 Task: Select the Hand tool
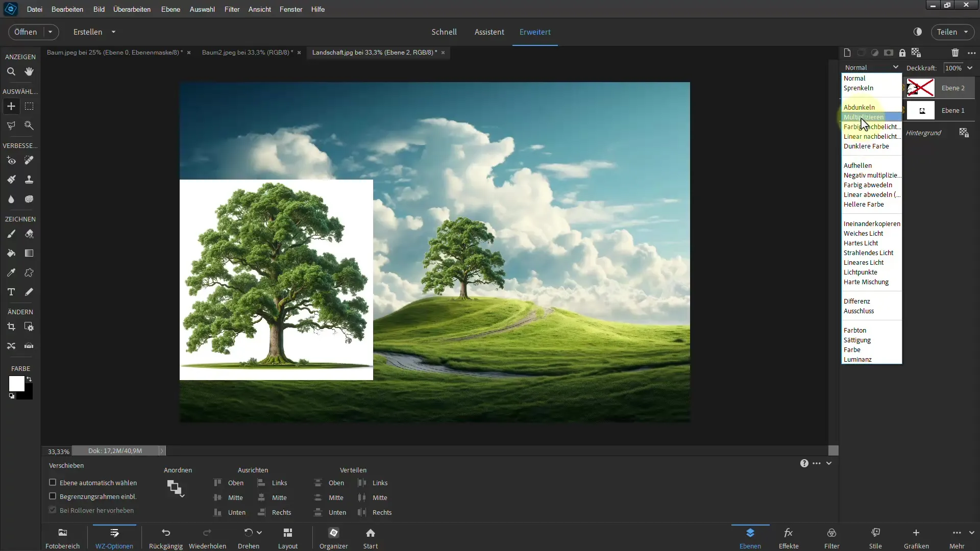pyautogui.click(x=29, y=72)
